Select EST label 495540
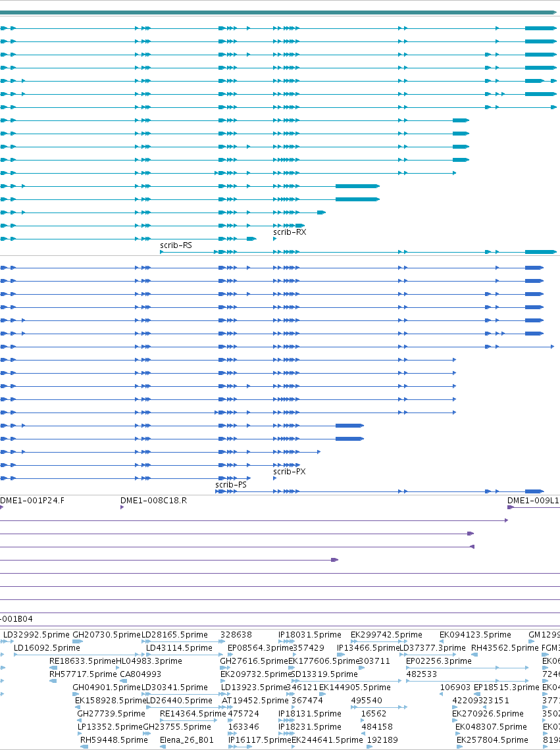This screenshot has height=750, width=560. pyautogui.click(x=367, y=700)
